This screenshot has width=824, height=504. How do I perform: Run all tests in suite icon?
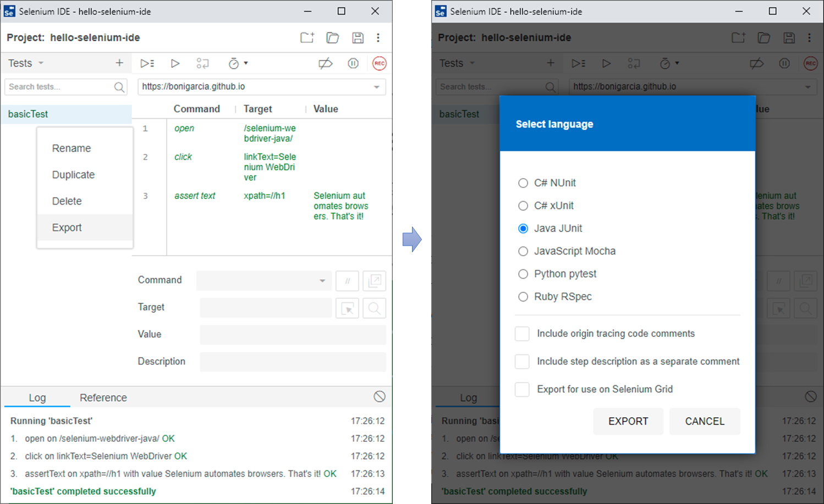147,64
